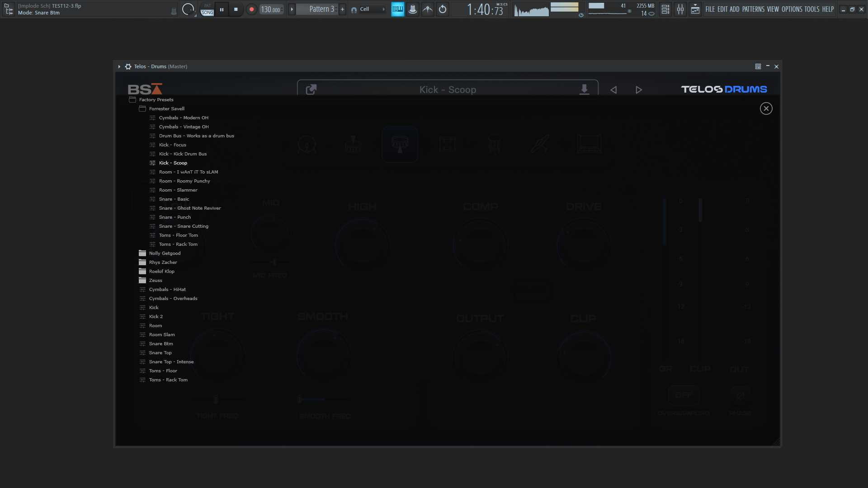This screenshot has height=488, width=868.
Task: Expand the Roelof Klop preset folder
Action: (142, 271)
